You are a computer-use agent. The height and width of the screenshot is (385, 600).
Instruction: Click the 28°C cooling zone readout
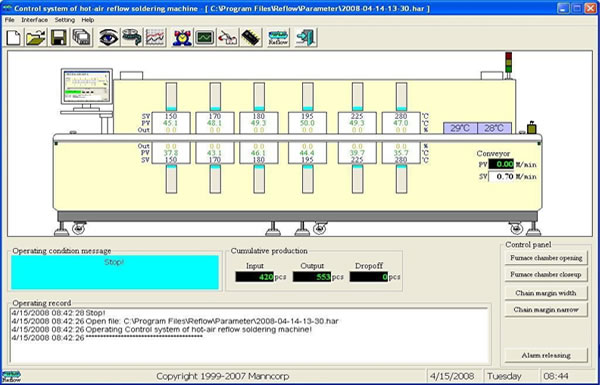click(x=494, y=128)
